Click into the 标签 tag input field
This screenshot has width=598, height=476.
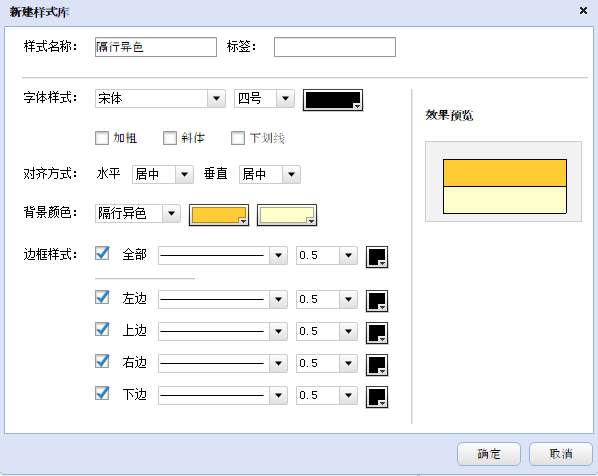tap(335, 47)
